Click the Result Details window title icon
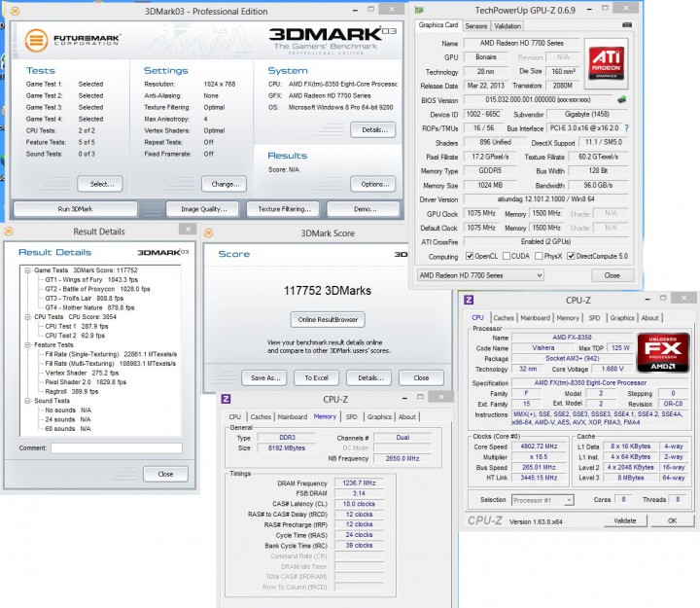The image size is (700, 608). (x=9, y=231)
